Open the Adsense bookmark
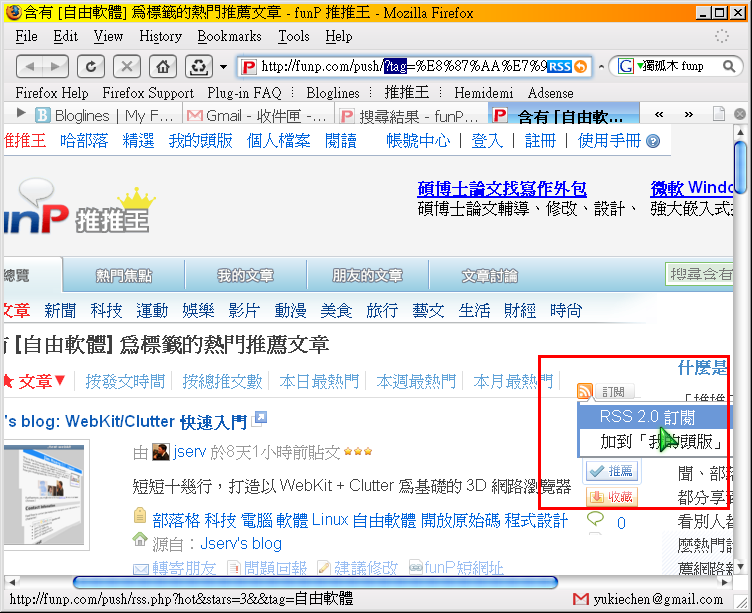 pyautogui.click(x=551, y=93)
